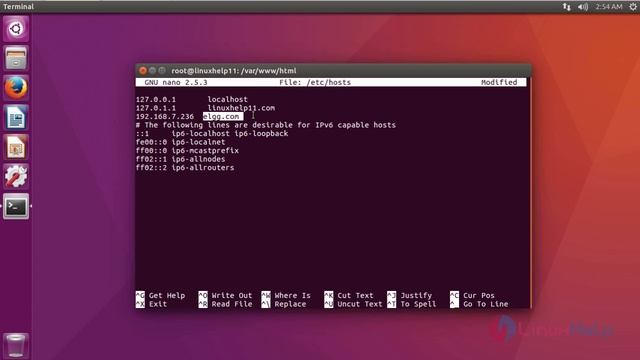Click the Cur Pos shortcut label
The width and height of the screenshot is (640, 360).
coord(479,296)
